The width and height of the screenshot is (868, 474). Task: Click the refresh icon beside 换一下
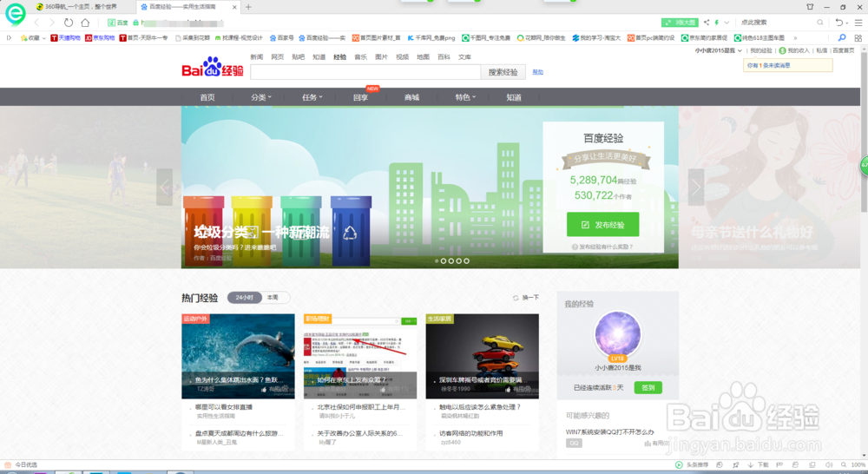click(x=516, y=298)
